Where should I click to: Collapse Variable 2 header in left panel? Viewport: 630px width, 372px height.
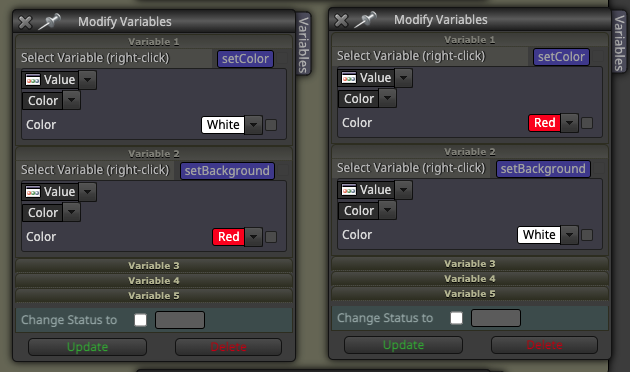tap(154, 154)
